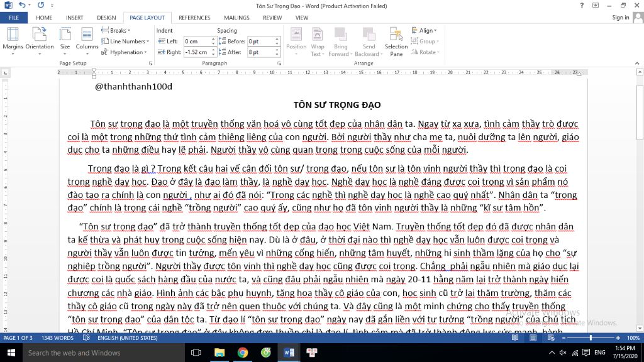
Task: Click the vertical scrollbar thumb
Action: pyautogui.click(x=640, y=113)
